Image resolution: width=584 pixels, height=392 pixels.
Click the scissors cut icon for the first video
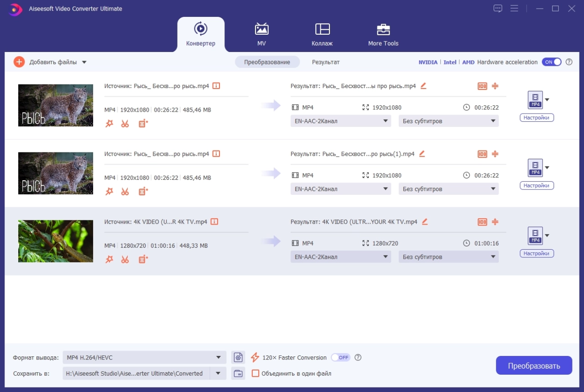[x=125, y=124]
